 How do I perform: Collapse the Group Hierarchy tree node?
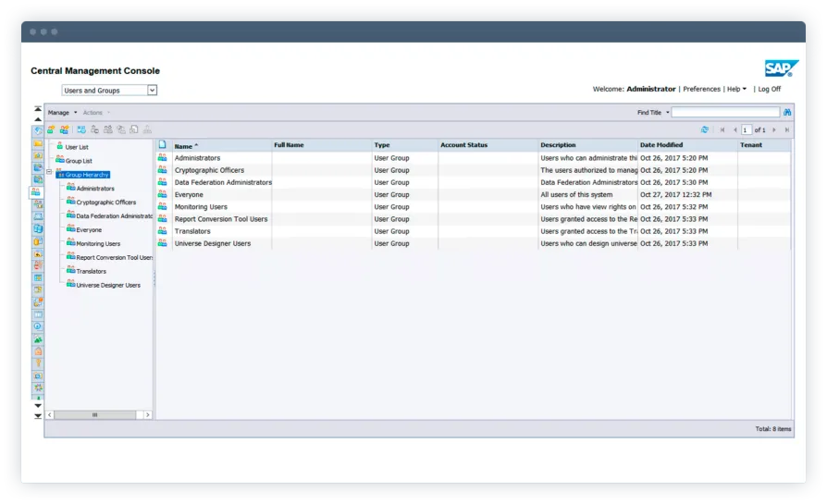(48, 173)
